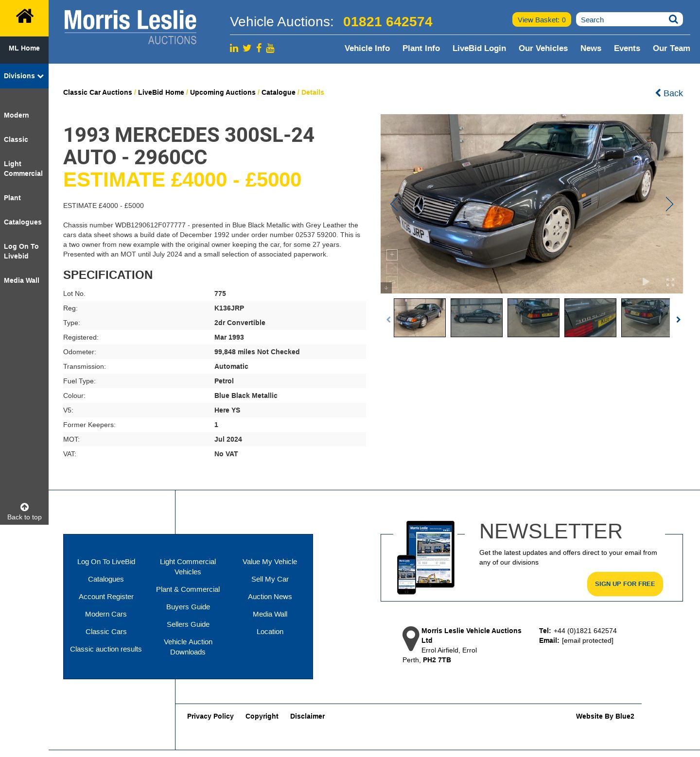The height and width of the screenshot is (757, 700).
Task: Show the previous main car photo
Action: pos(394,204)
